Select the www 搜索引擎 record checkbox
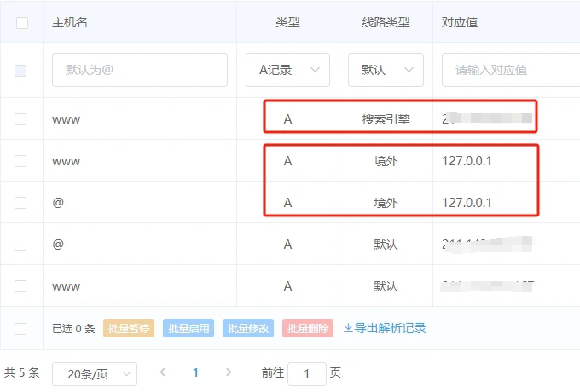Viewport: 580px width, 392px height. coord(20,119)
